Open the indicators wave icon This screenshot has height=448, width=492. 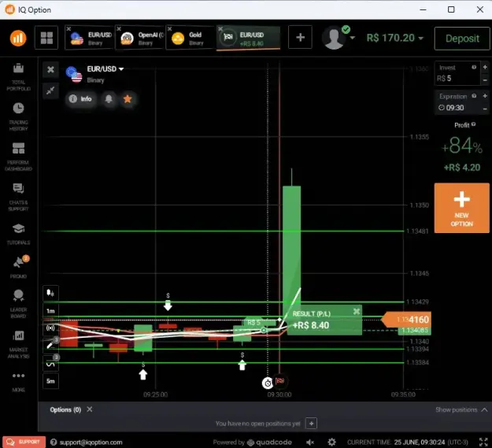tap(50, 364)
